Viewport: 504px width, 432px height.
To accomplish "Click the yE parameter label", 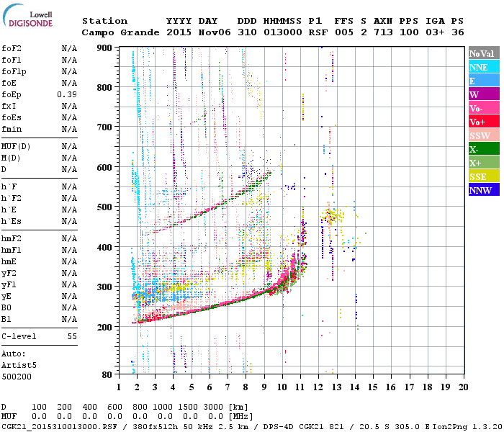I will tap(6, 297).
